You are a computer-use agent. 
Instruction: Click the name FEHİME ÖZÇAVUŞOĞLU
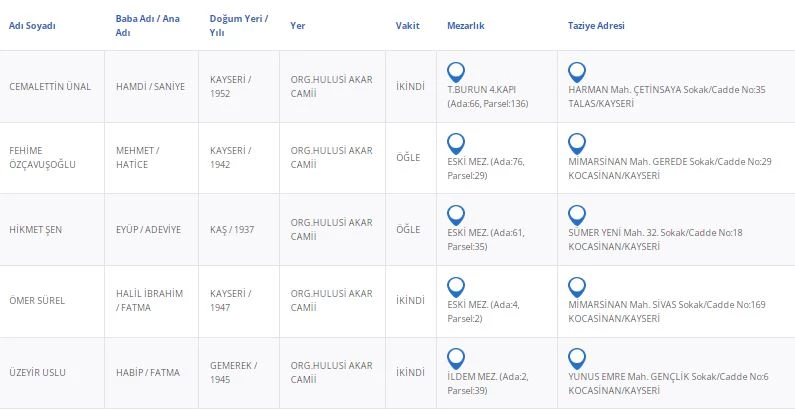click(x=42, y=157)
